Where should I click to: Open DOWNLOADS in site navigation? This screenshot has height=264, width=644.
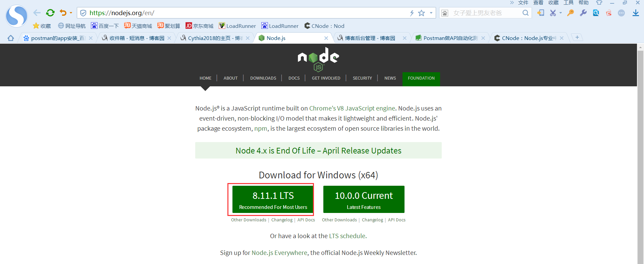(x=263, y=78)
